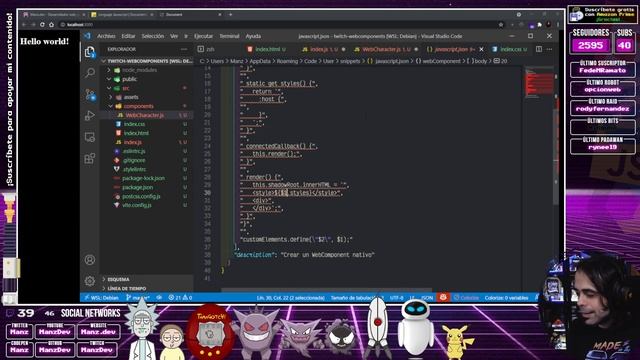Collapse the TWITCH-WEBCOMPONENTS project root
This screenshot has height=360, width=640.
pyautogui.click(x=147, y=61)
